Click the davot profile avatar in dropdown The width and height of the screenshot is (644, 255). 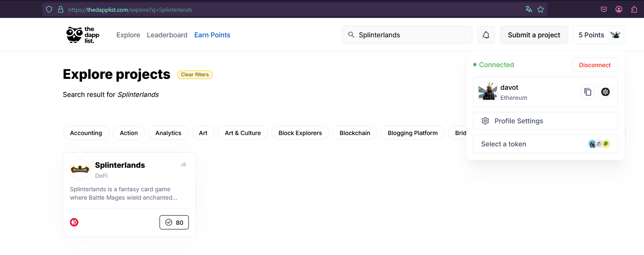(x=488, y=91)
